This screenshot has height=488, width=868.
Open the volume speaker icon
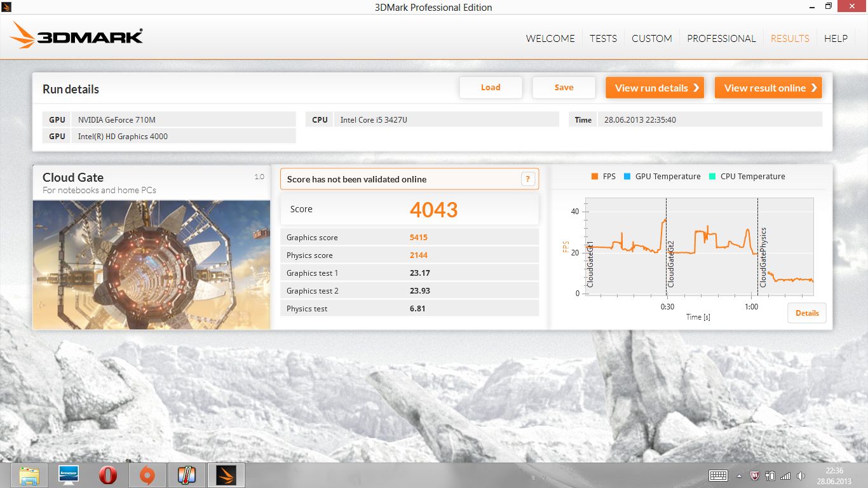tap(801, 475)
